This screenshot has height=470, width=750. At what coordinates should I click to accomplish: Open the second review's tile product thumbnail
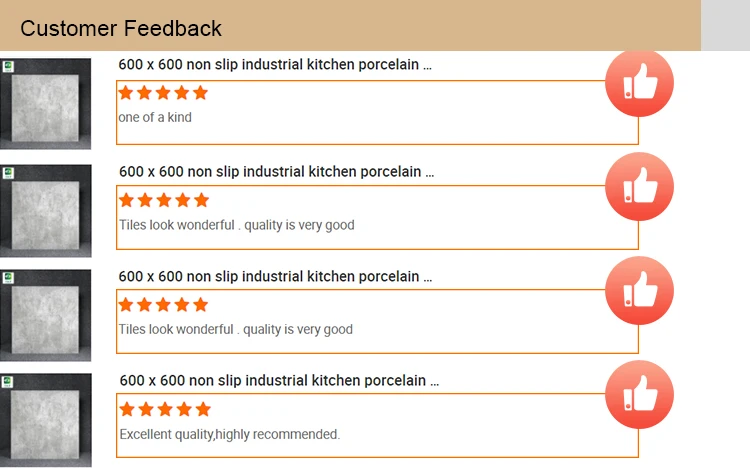coord(45,211)
